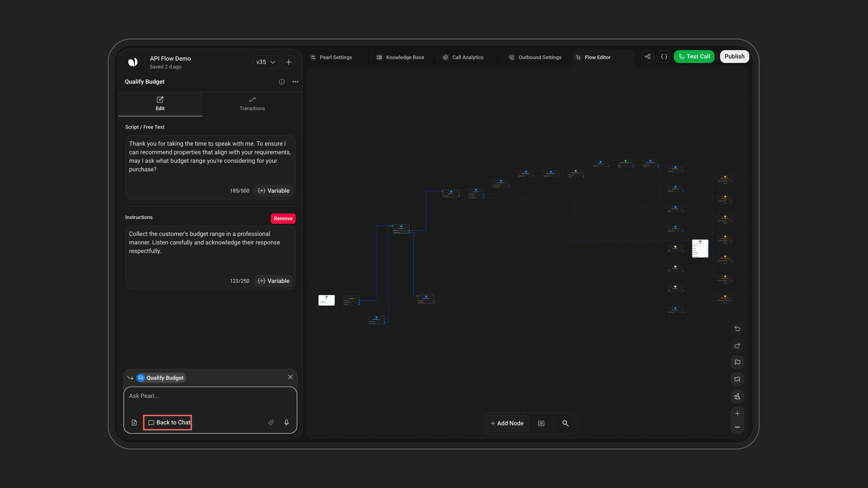Open the Pearl Settings tab

(x=331, y=57)
